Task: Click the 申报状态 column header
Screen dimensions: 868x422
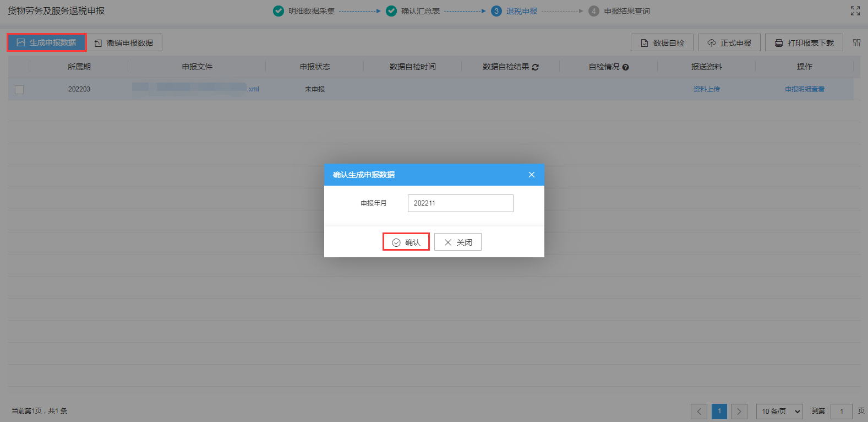Action: coord(315,67)
